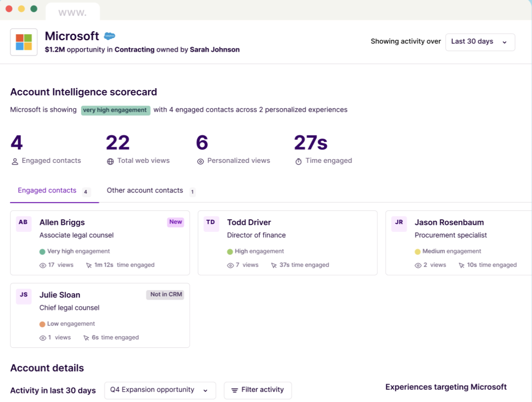Click the eye icon by Personalized views

click(x=200, y=162)
